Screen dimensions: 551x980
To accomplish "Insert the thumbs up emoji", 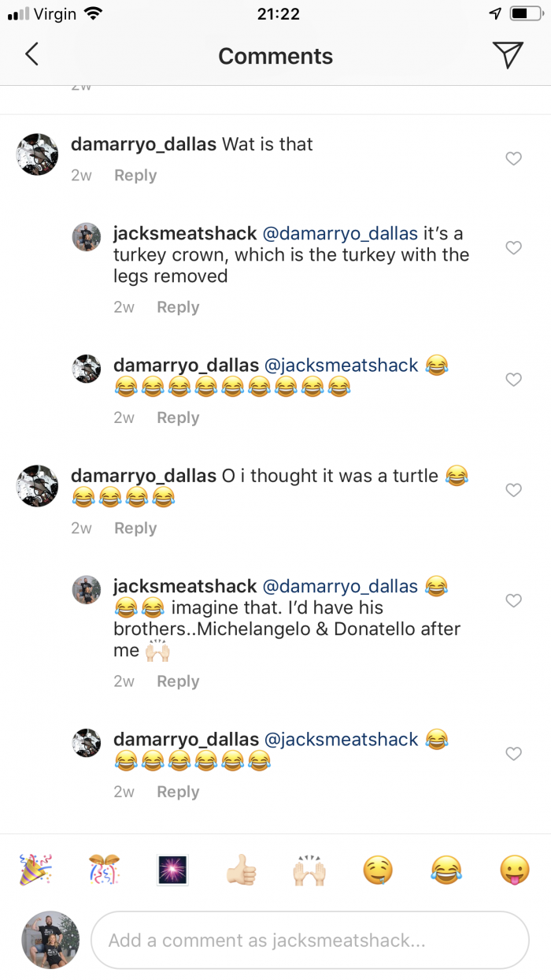I will (x=241, y=870).
